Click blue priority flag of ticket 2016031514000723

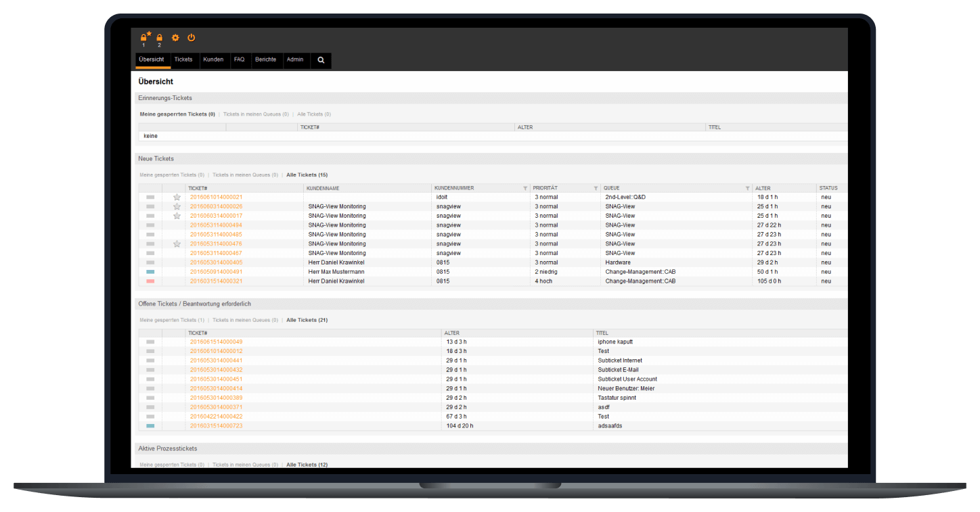[x=150, y=426]
